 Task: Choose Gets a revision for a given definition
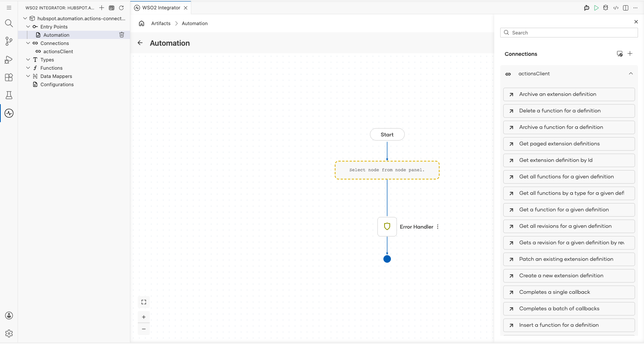point(569,243)
